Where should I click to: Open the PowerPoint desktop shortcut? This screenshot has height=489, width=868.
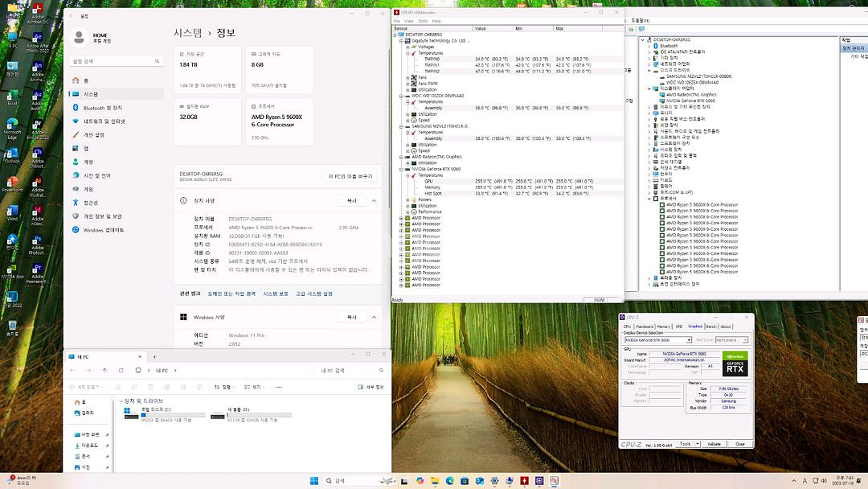click(12, 185)
